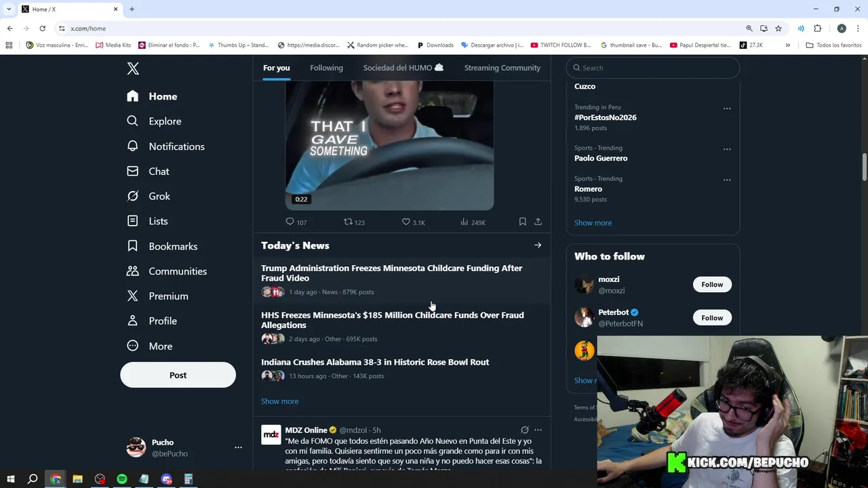The width and height of the screenshot is (868, 488).
Task: Repost the video post with 123 reposts
Action: [x=354, y=222]
